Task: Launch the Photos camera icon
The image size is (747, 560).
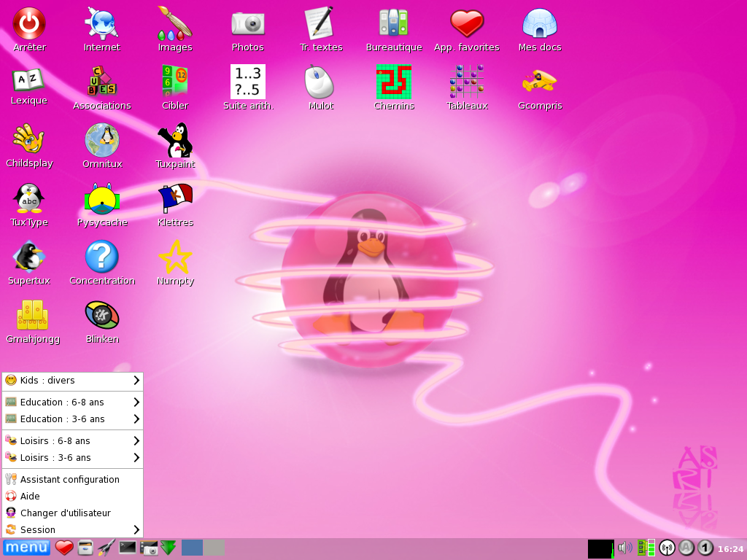Action: pyautogui.click(x=248, y=23)
